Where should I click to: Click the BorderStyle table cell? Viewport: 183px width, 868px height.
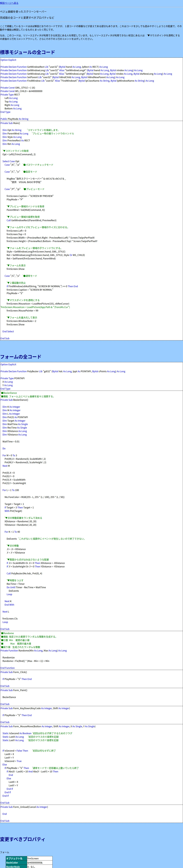16,866
